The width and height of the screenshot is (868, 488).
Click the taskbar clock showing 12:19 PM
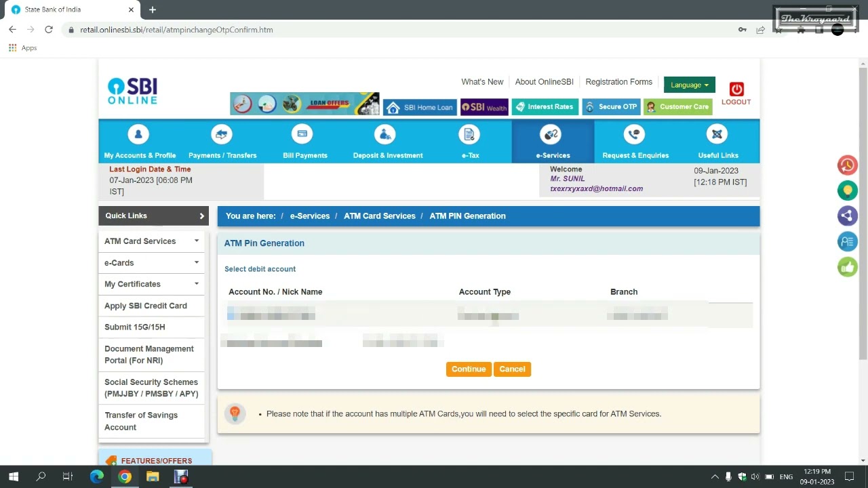(816, 476)
